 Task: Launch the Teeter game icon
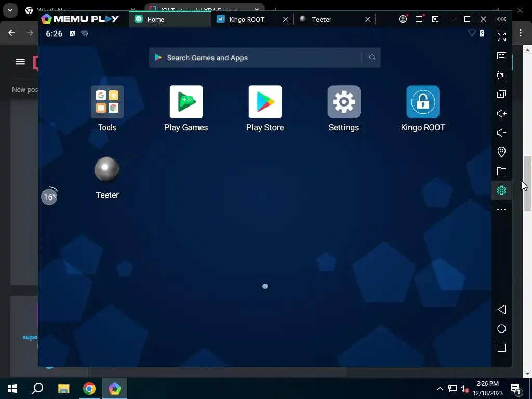point(107,169)
